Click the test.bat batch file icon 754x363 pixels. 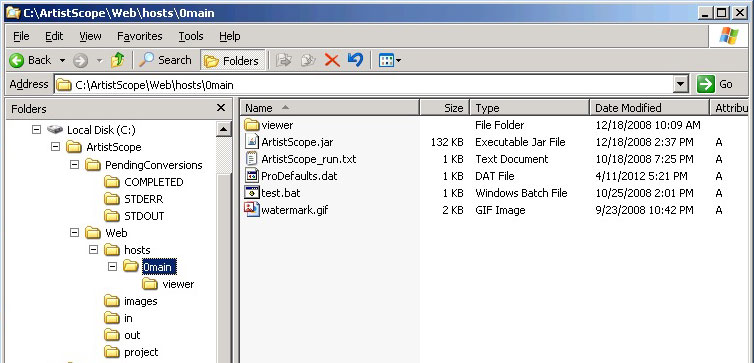(252, 193)
